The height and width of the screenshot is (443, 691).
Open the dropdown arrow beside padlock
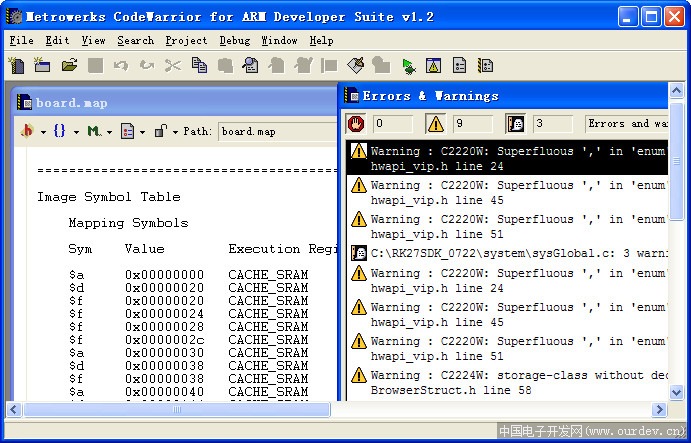[x=175, y=132]
